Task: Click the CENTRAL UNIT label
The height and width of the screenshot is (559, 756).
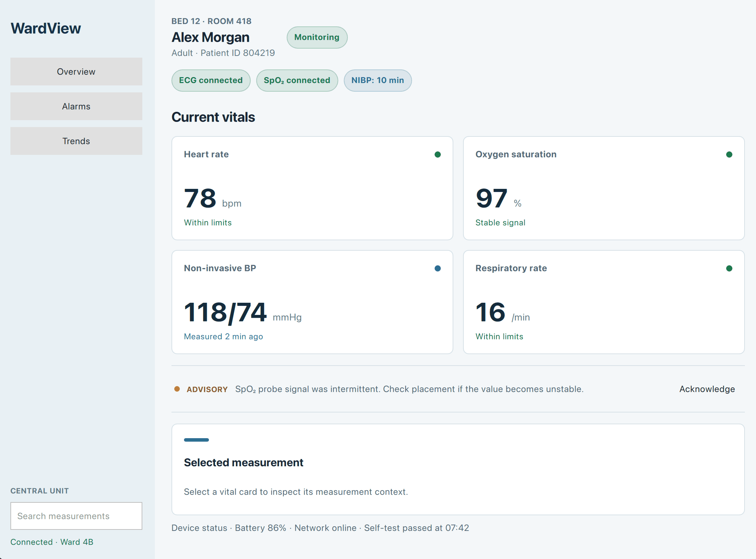Action: (40, 491)
